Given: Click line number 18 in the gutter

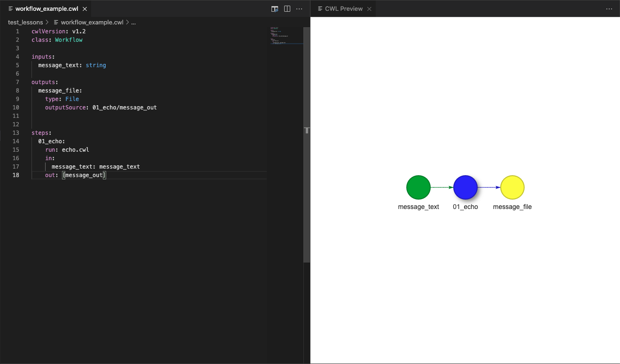Looking at the screenshot, I should [x=16, y=175].
